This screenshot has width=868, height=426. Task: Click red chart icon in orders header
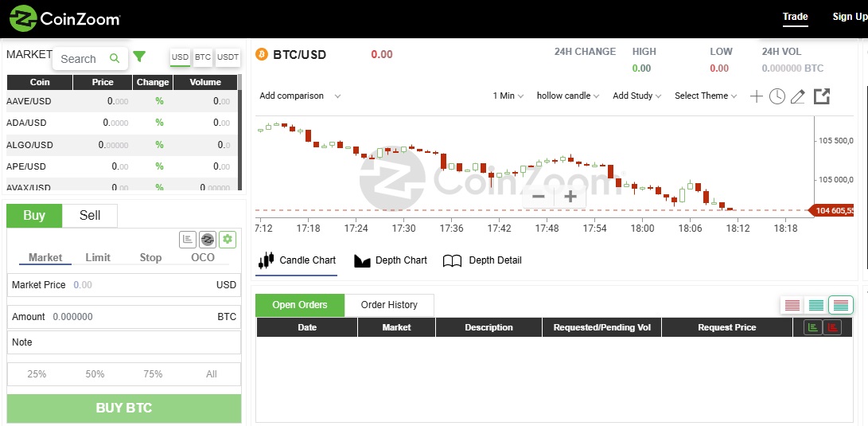point(832,327)
